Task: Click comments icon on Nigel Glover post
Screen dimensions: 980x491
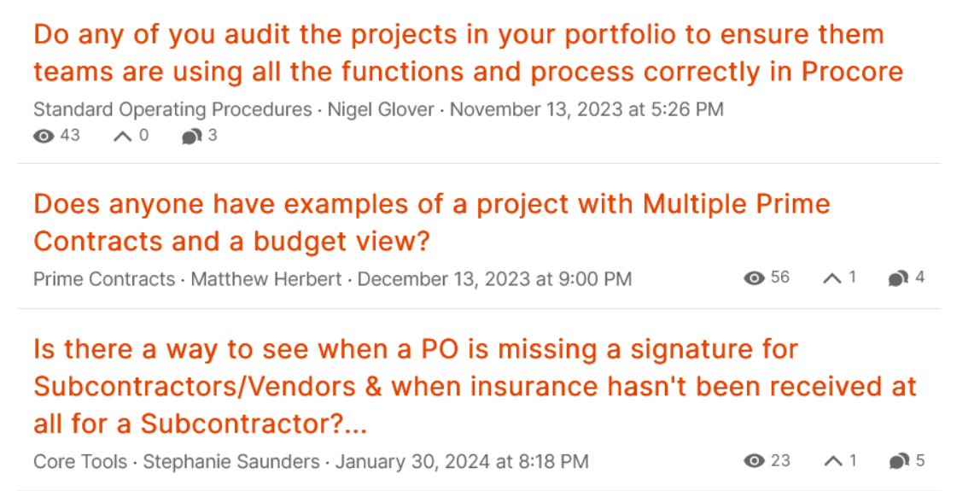Action: 191,137
